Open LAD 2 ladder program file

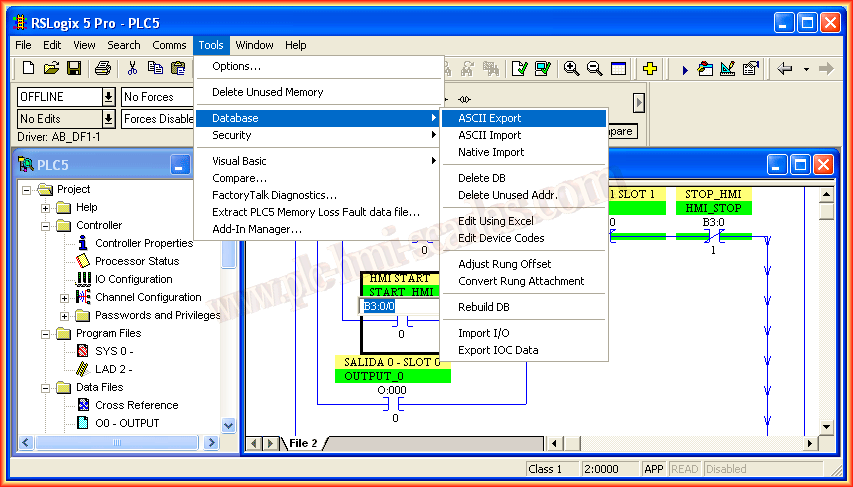pos(113,369)
